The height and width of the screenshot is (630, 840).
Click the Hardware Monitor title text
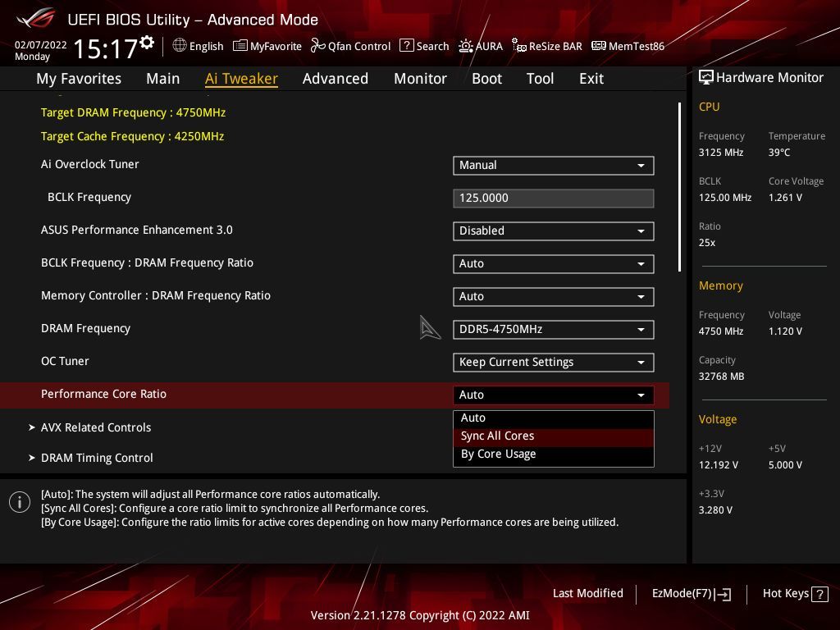point(769,78)
